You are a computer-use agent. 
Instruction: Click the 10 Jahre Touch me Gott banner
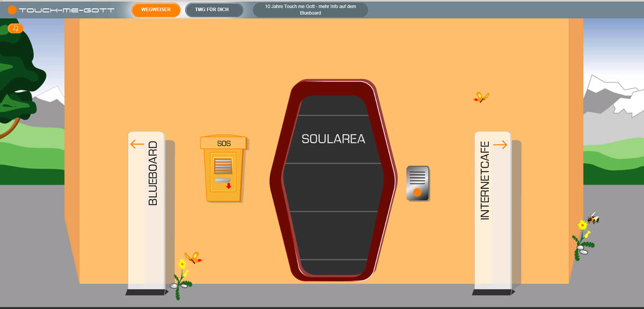click(x=310, y=10)
